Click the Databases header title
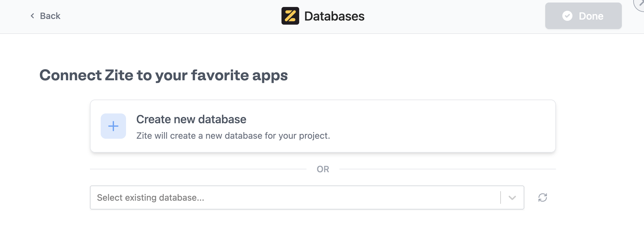The height and width of the screenshot is (237, 644). click(x=334, y=16)
